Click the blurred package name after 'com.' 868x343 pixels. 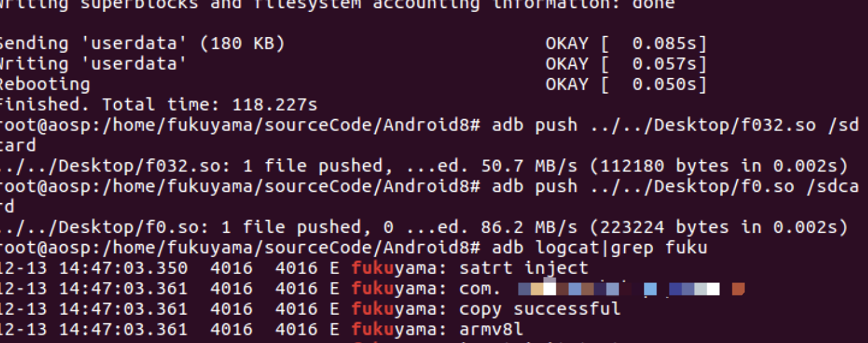tap(632, 289)
